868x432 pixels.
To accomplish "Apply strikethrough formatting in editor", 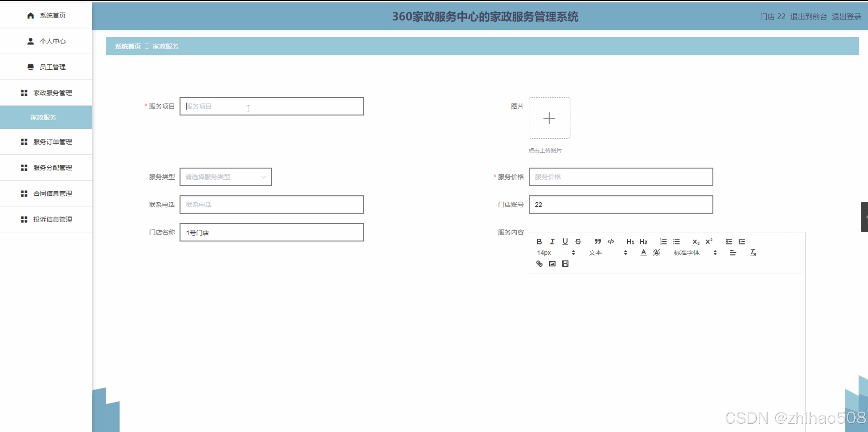I will (578, 241).
